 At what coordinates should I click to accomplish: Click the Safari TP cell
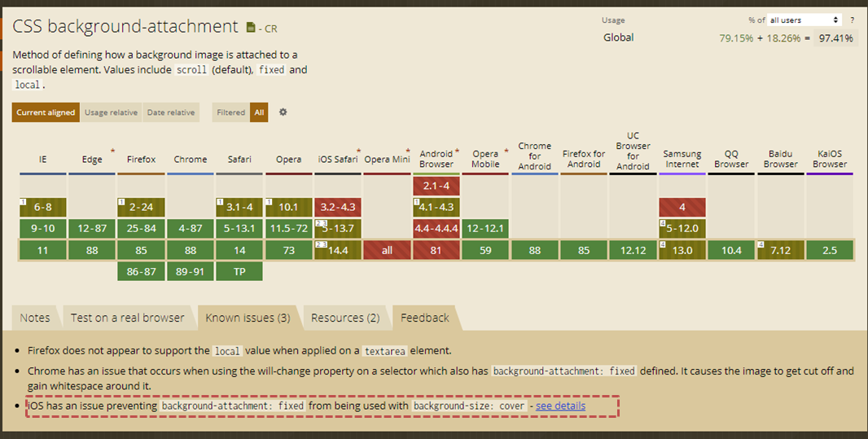tap(239, 272)
